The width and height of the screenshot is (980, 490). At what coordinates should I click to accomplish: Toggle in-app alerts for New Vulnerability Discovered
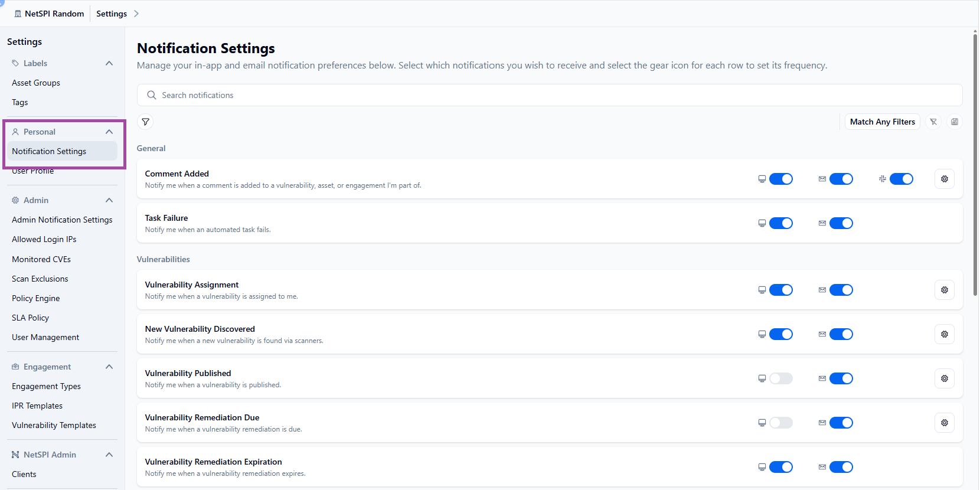[x=781, y=334]
